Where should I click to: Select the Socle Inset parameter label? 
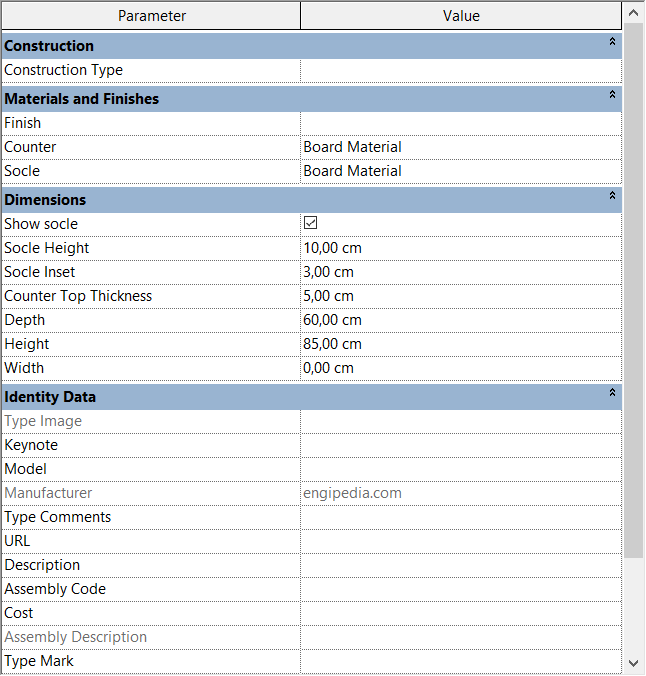pos(40,272)
